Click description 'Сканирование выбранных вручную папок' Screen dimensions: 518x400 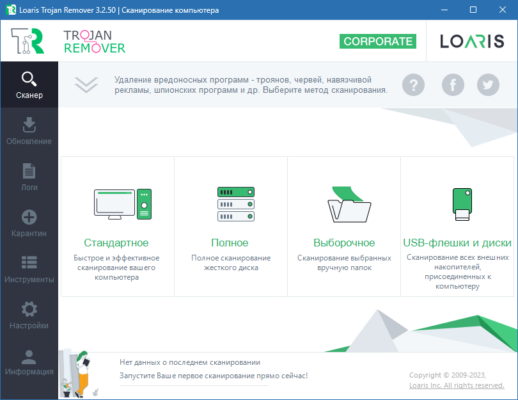click(344, 263)
